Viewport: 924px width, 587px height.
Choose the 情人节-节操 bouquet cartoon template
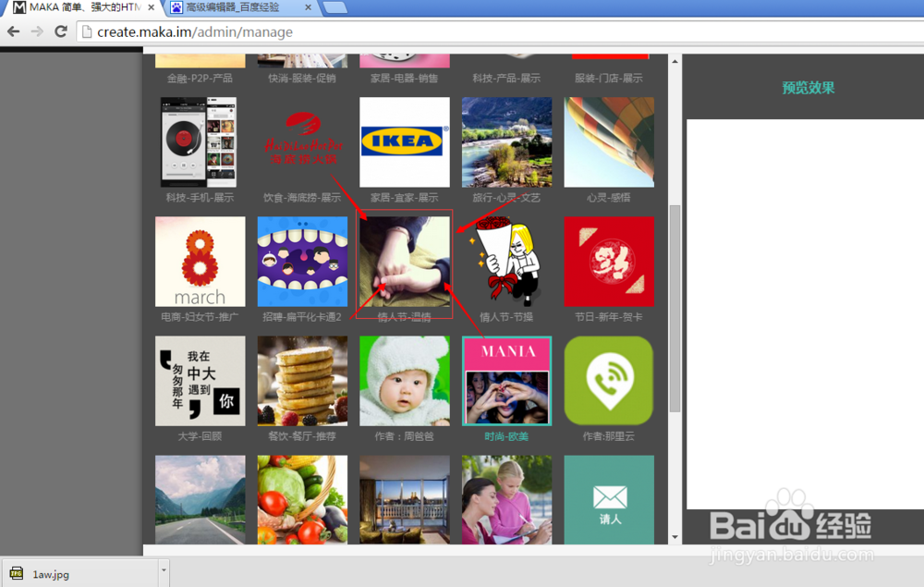506,262
